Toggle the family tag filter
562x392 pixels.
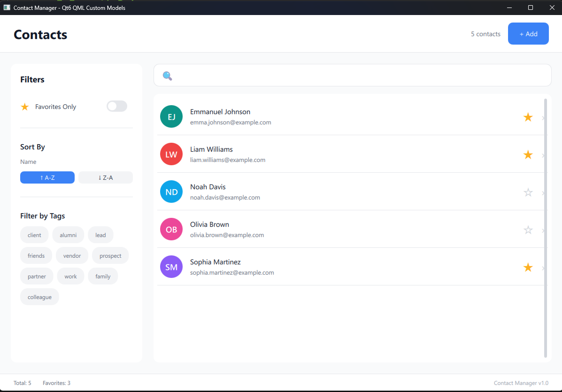point(102,276)
